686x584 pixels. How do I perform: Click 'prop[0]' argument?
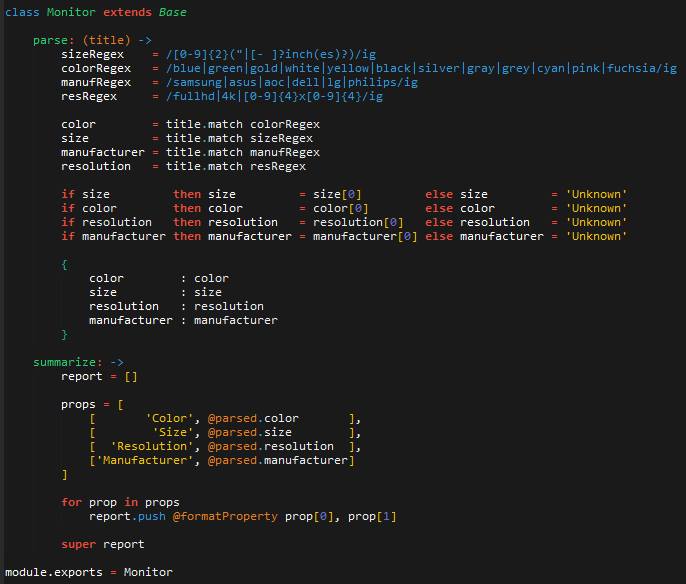point(309,516)
